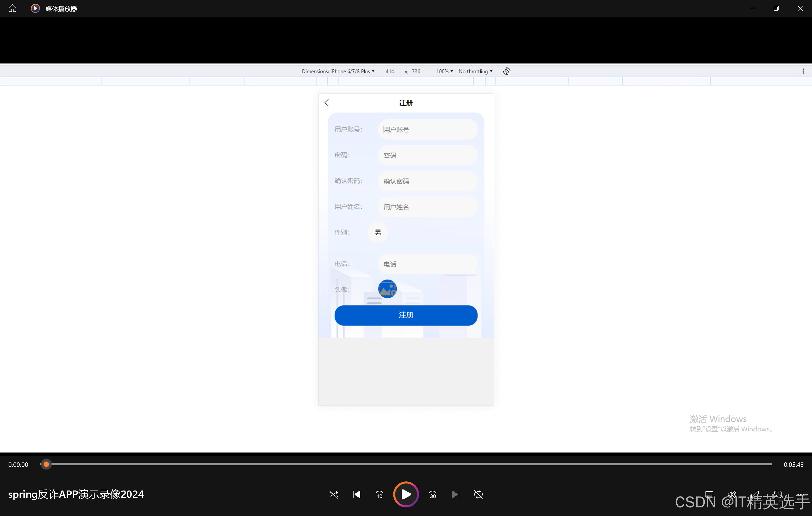The width and height of the screenshot is (812, 516).
Task: Toggle shuffle mode
Action: [333, 494]
